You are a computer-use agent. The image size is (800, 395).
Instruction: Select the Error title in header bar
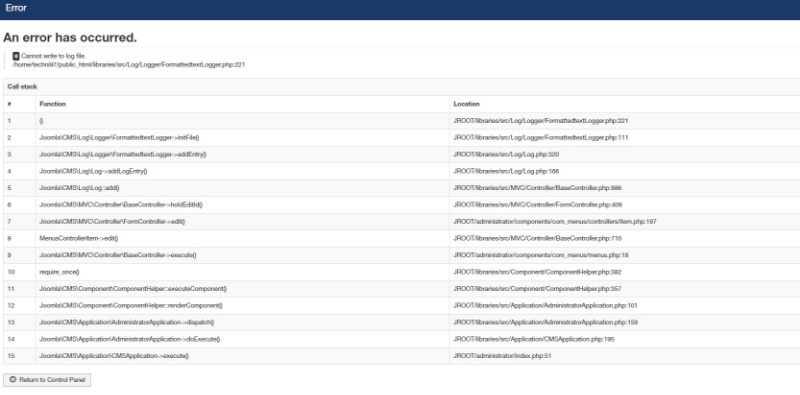point(16,8)
